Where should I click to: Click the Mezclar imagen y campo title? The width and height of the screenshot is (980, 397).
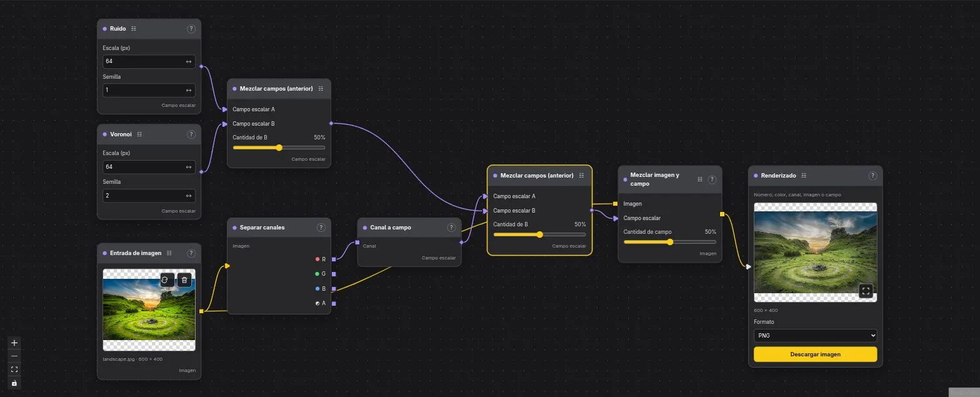655,179
